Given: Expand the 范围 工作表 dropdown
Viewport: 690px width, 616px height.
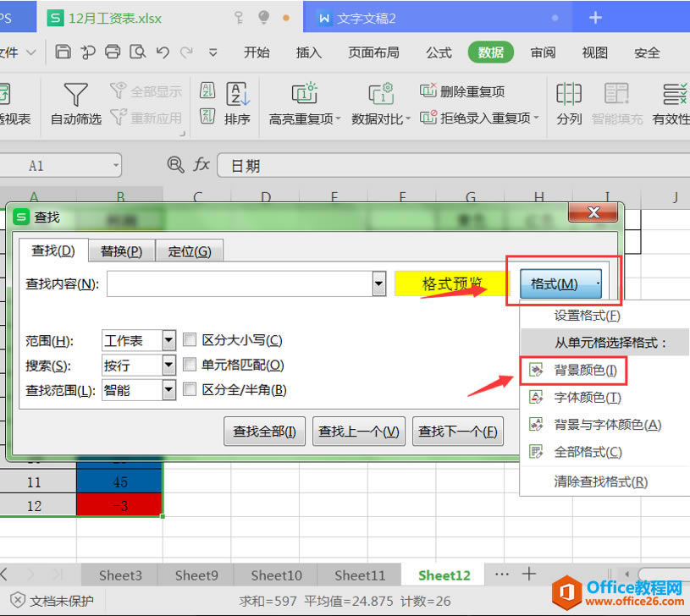Looking at the screenshot, I should (x=169, y=340).
